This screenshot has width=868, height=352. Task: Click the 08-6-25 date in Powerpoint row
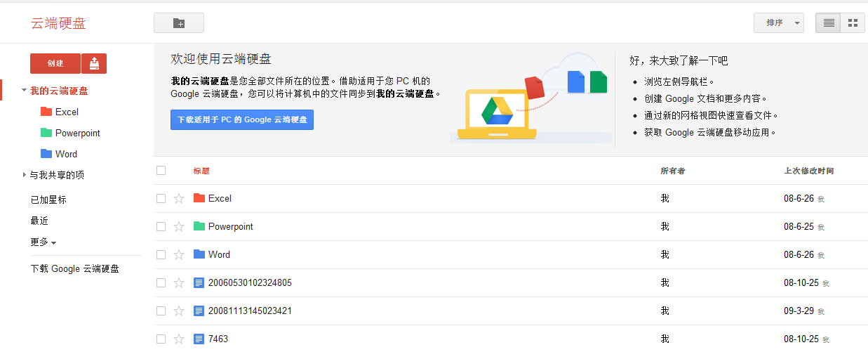(799, 226)
